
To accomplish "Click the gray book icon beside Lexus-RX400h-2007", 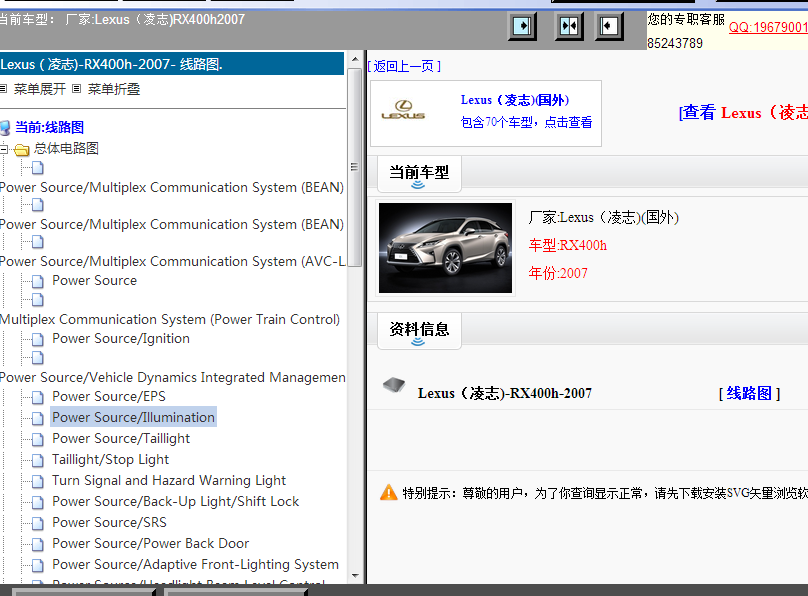I will 394,385.
